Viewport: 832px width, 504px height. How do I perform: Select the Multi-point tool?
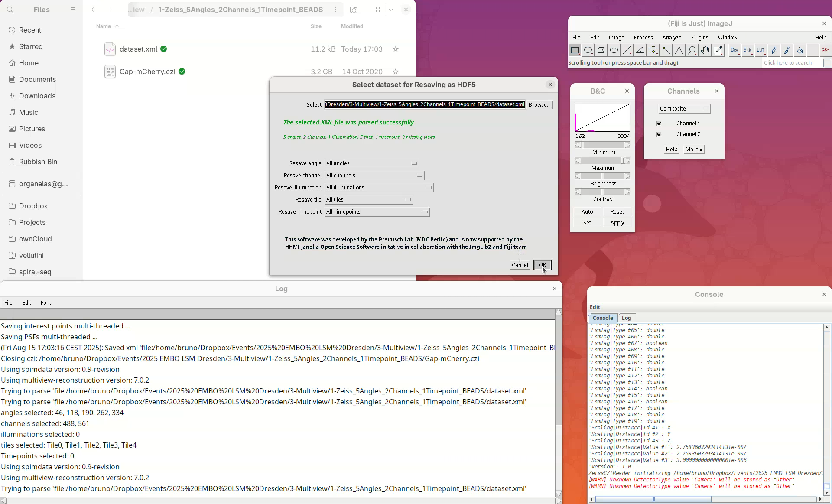point(653,50)
